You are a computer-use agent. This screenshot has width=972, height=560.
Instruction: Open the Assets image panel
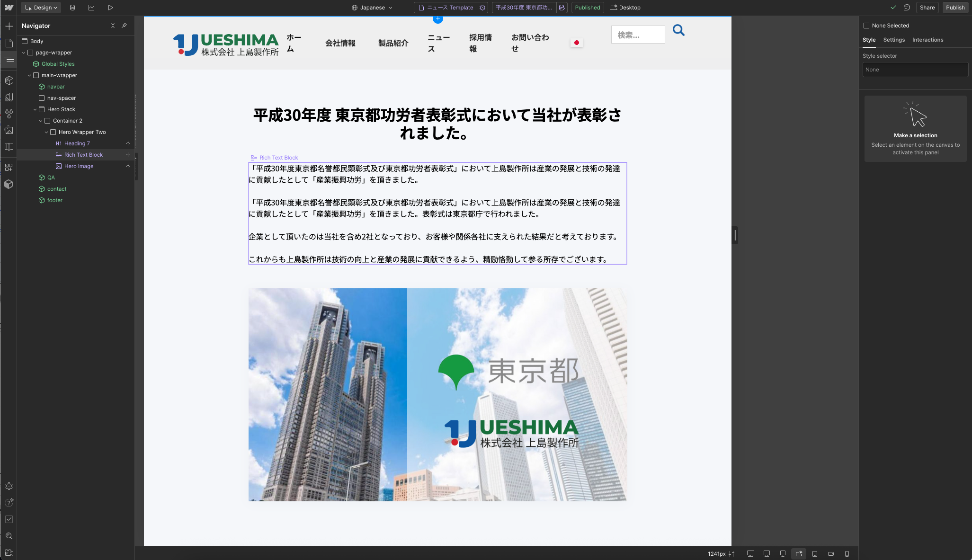click(9, 130)
